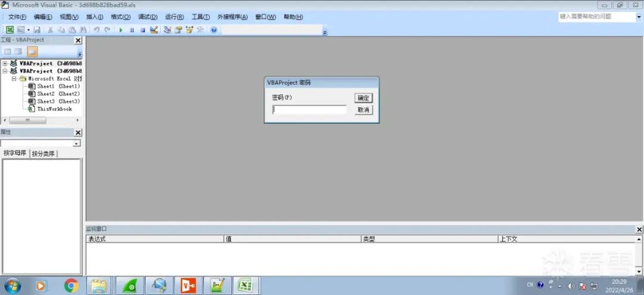644x295 pixels.
Task: Select Sheet2 (Sheet2) in the project tree
Action: point(58,93)
